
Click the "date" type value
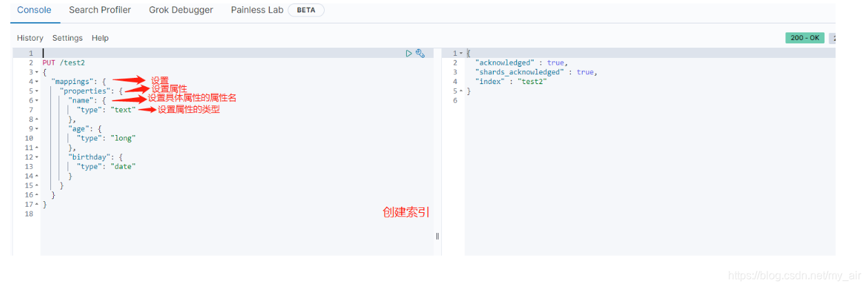(123, 166)
